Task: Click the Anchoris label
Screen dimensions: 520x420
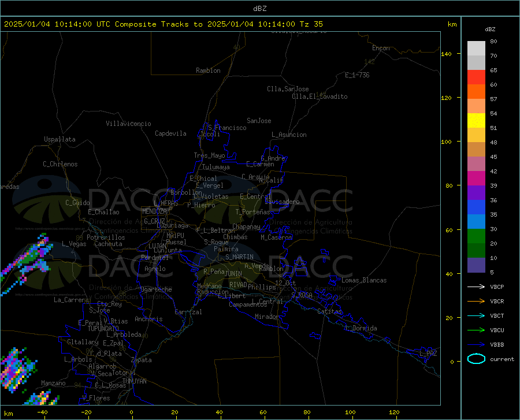Action: tap(148, 319)
